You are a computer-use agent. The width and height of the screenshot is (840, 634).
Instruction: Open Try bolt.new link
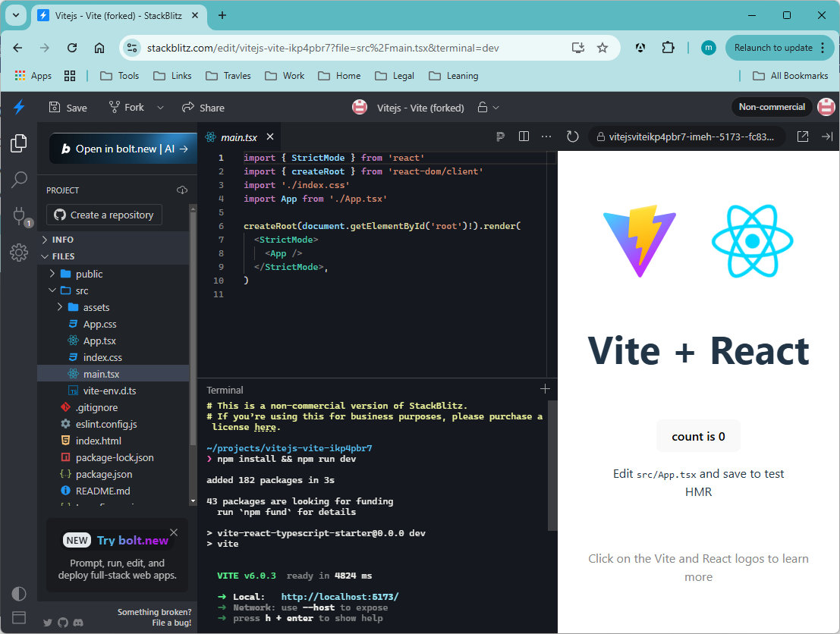132,541
